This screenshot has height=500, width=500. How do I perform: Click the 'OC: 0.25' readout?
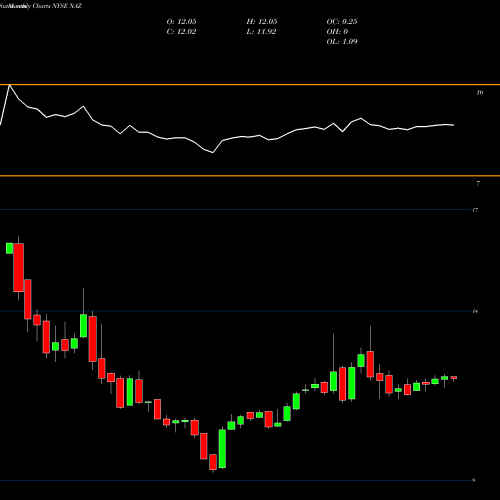coord(342,22)
